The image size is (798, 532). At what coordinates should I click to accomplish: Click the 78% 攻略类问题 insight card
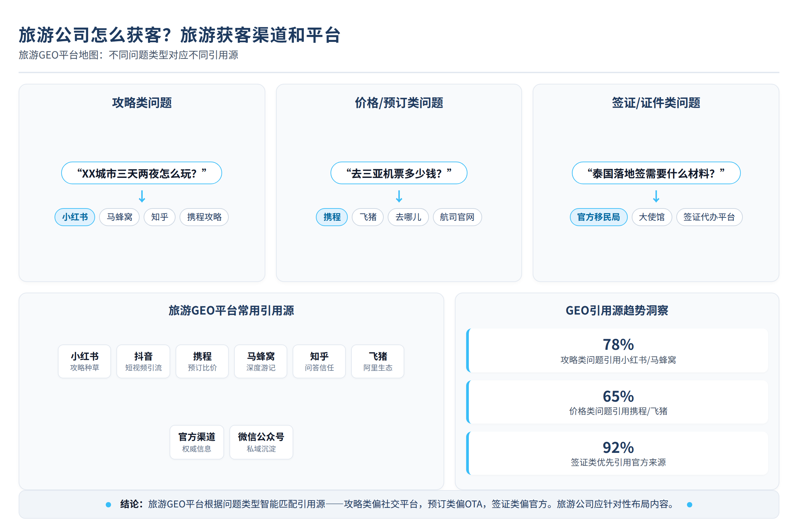(617, 350)
